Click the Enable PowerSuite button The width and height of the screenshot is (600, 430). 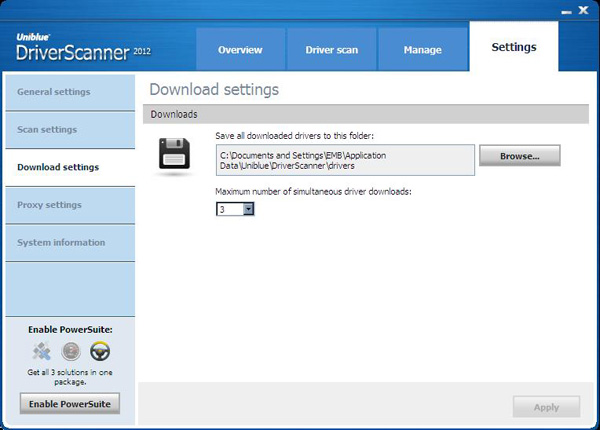click(x=69, y=403)
